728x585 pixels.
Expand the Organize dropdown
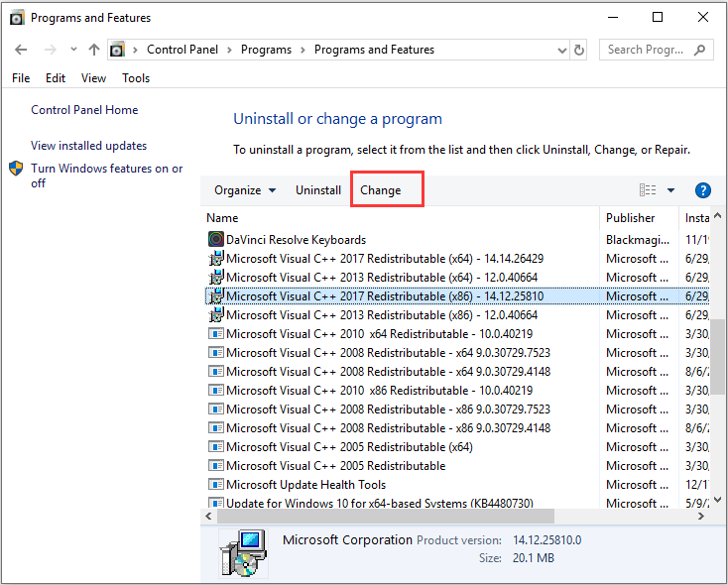(x=245, y=190)
